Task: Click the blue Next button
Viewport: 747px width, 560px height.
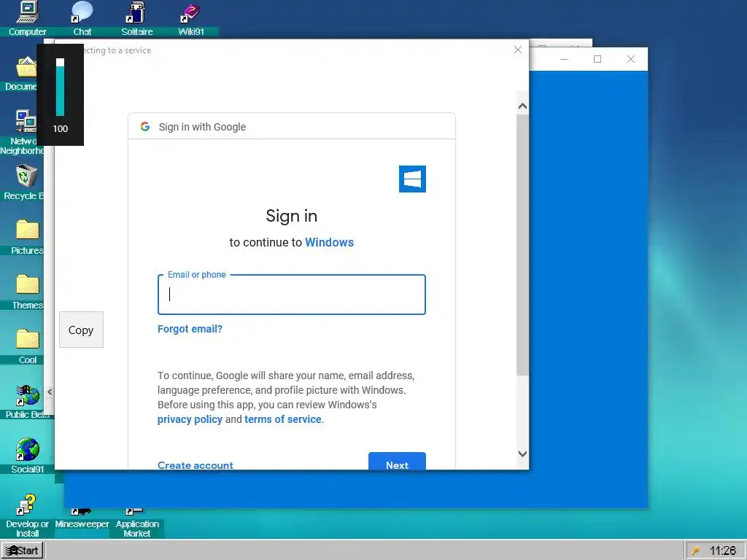Action: pyautogui.click(x=397, y=462)
